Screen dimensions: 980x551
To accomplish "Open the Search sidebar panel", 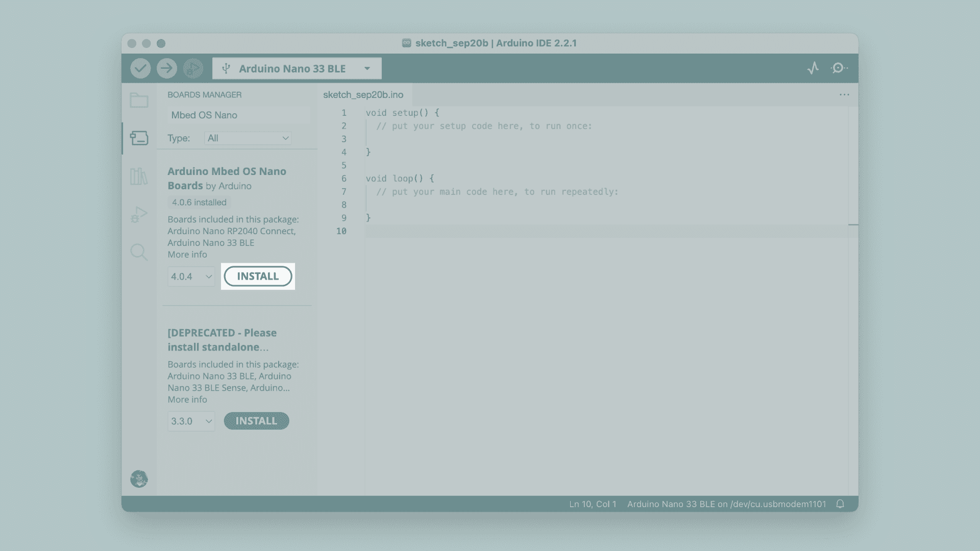I will pos(139,252).
